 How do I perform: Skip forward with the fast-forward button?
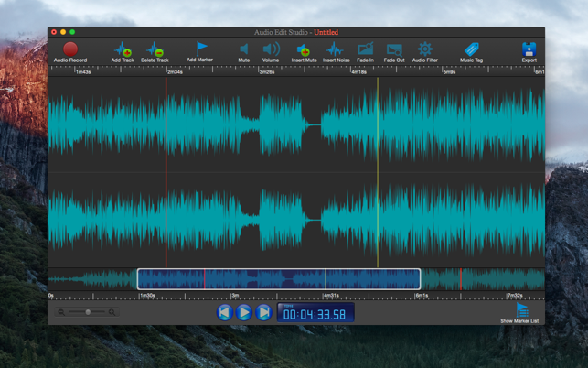[263, 313]
